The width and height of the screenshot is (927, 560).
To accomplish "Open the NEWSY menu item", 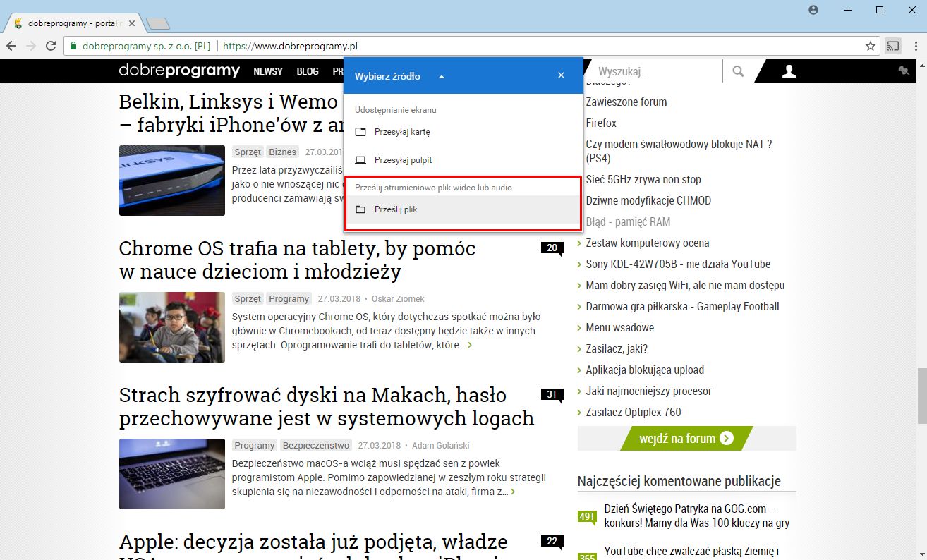I will (267, 71).
